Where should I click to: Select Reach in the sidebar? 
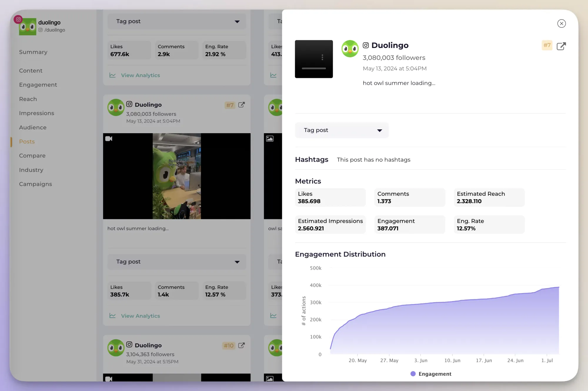pyautogui.click(x=28, y=99)
